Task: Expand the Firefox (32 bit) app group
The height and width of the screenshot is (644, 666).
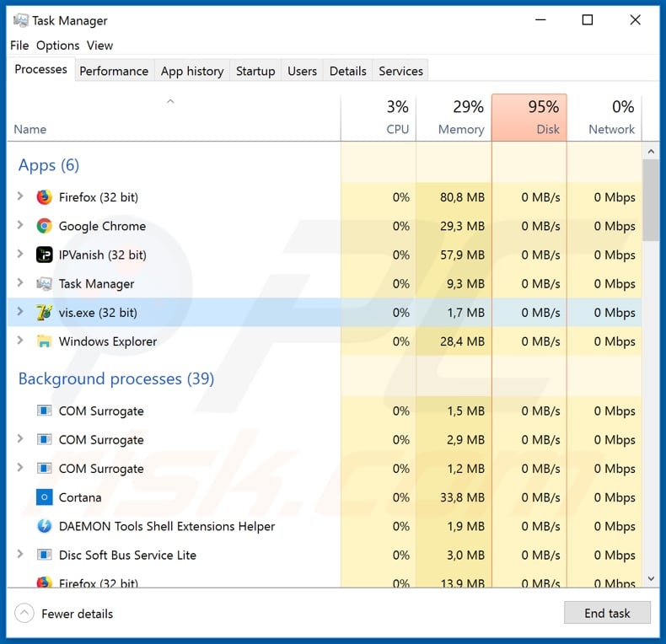Action: click(19, 196)
